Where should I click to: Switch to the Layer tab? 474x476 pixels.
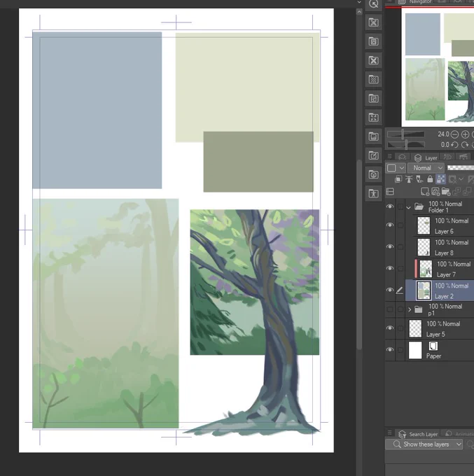pos(426,158)
